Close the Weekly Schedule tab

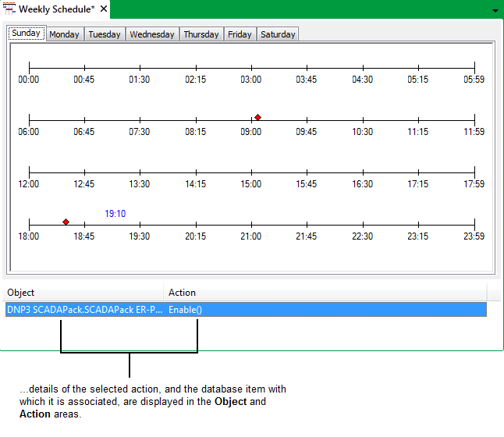pyautogui.click(x=104, y=9)
